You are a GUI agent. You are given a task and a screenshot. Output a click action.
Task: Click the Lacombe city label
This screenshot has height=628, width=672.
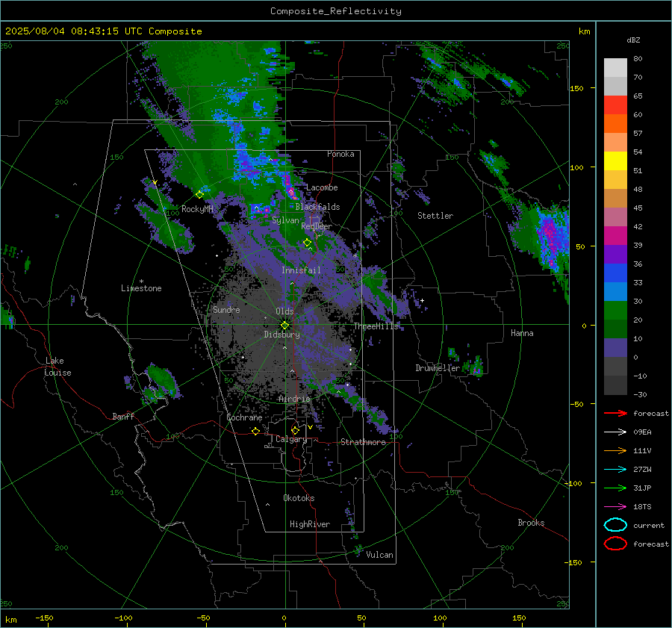click(322, 187)
